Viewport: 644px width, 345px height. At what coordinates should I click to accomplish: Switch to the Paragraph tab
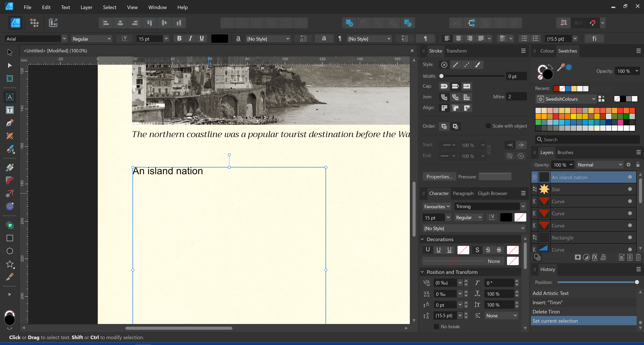click(x=463, y=193)
